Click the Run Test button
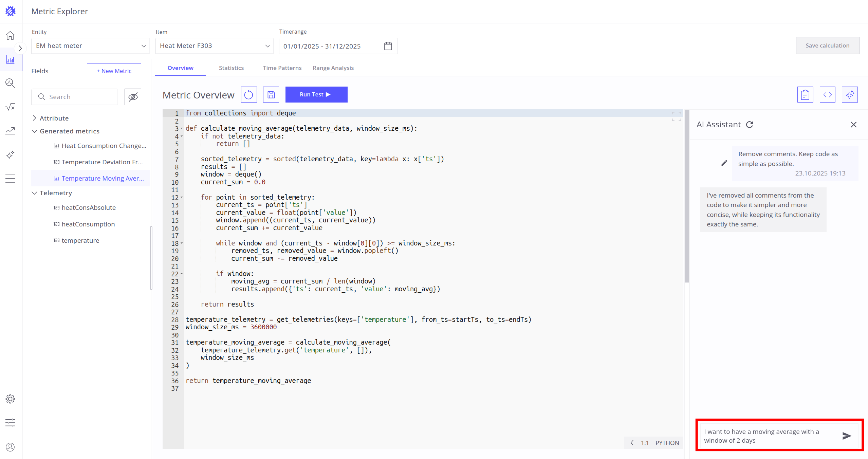 (316, 95)
